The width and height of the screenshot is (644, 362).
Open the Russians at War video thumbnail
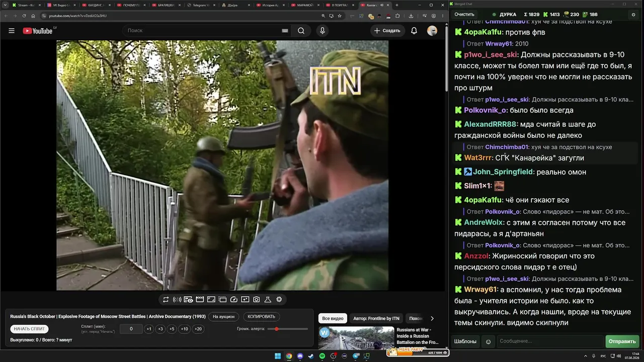click(x=356, y=338)
